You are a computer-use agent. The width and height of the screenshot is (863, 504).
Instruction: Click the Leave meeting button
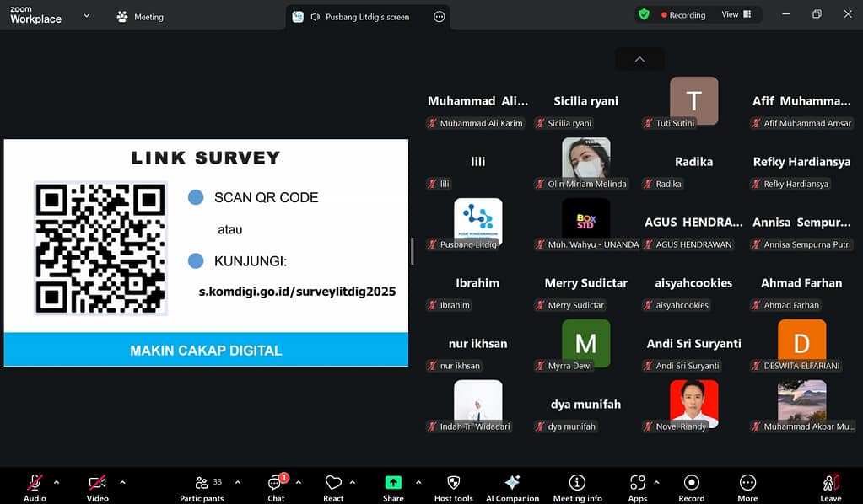(x=831, y=486)
